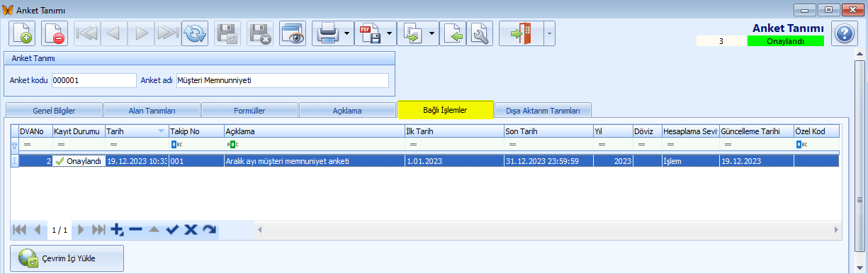Screen dimensions: 868x274
Task: Open dropdown arrow next to copy document icon
Action: (x=433, y=33)
